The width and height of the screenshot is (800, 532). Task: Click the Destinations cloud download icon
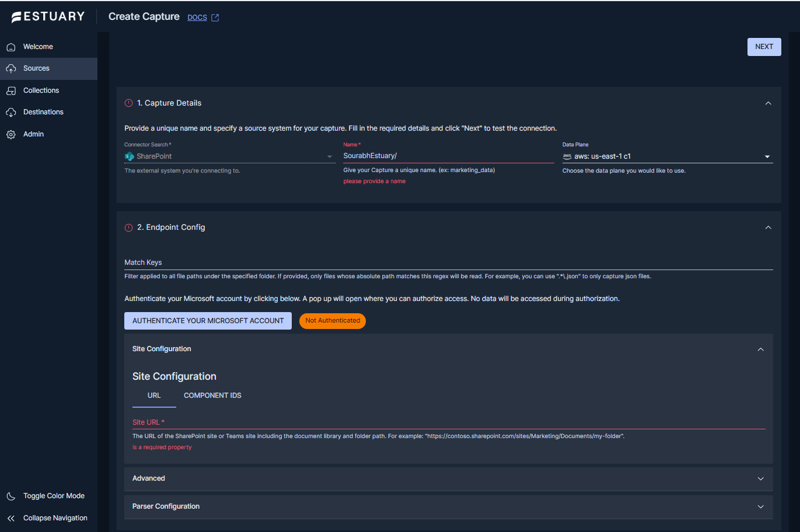coord(11,113)
